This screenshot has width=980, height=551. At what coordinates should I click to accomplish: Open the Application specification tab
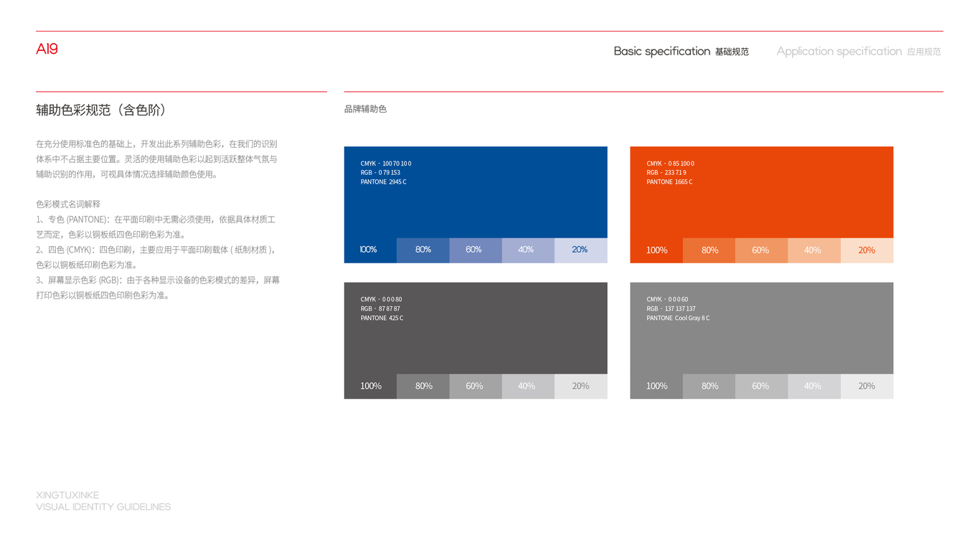click(x=859, y=51)
